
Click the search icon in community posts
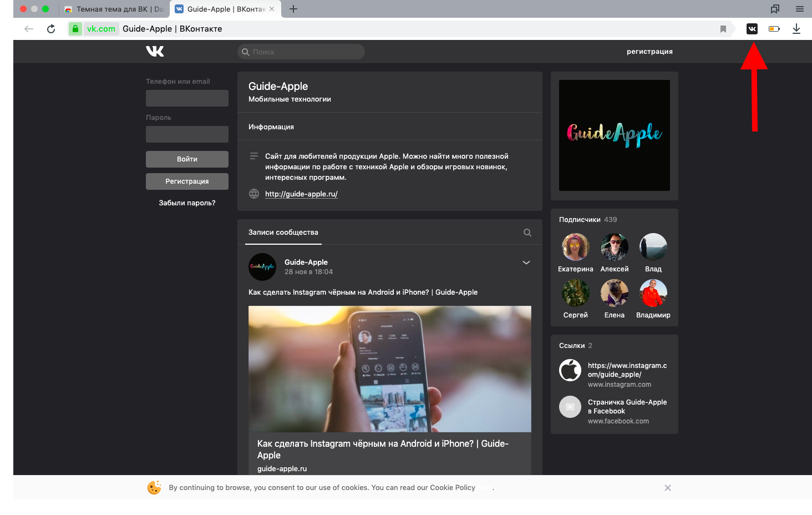point(527,233)
